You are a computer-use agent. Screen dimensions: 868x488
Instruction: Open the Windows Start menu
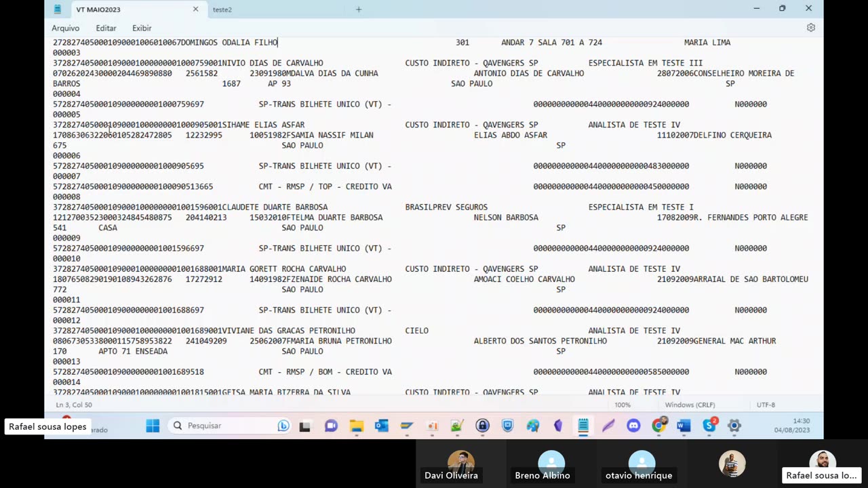[x=153, y=426]
